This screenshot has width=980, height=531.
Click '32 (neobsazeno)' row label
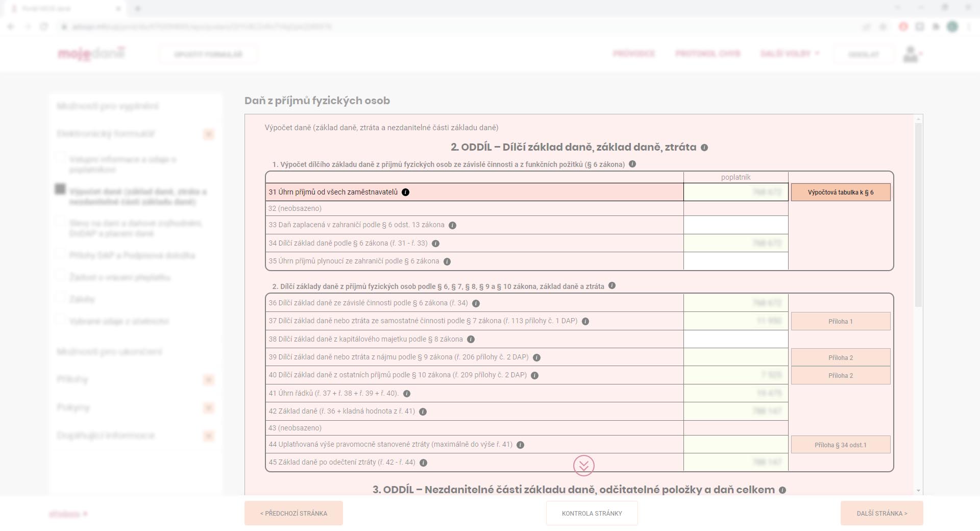tap(295, 209)
